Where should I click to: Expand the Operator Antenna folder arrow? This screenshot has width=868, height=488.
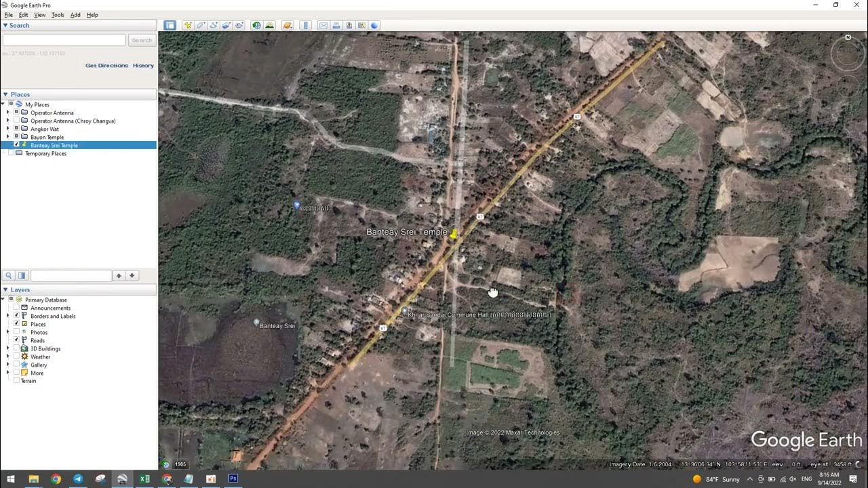coord(8,112)
